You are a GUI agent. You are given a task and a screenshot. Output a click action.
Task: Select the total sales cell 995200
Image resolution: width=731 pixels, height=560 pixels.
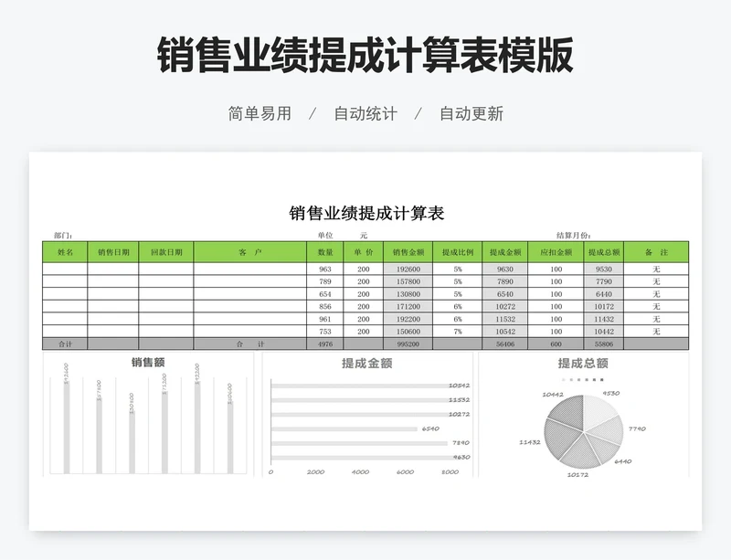pyautogui.click(x=408, y=344)
